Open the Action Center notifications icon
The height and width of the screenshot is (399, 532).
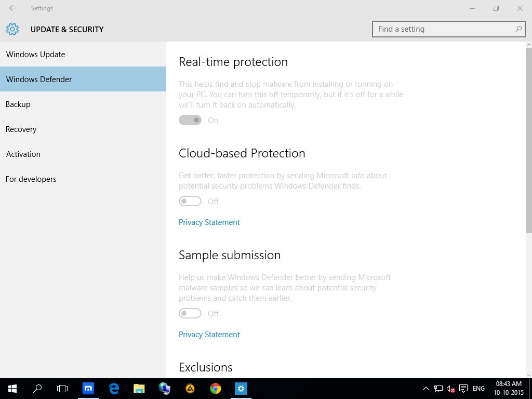[x=463, y=389]
